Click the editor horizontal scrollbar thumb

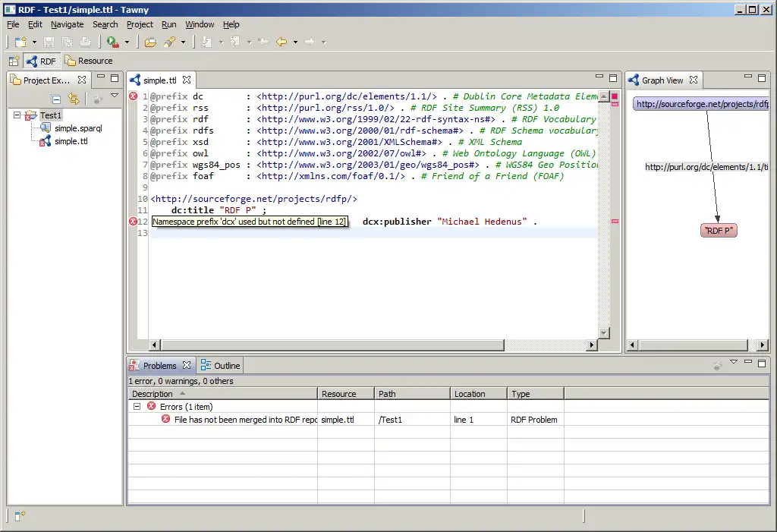pos(332,345)
